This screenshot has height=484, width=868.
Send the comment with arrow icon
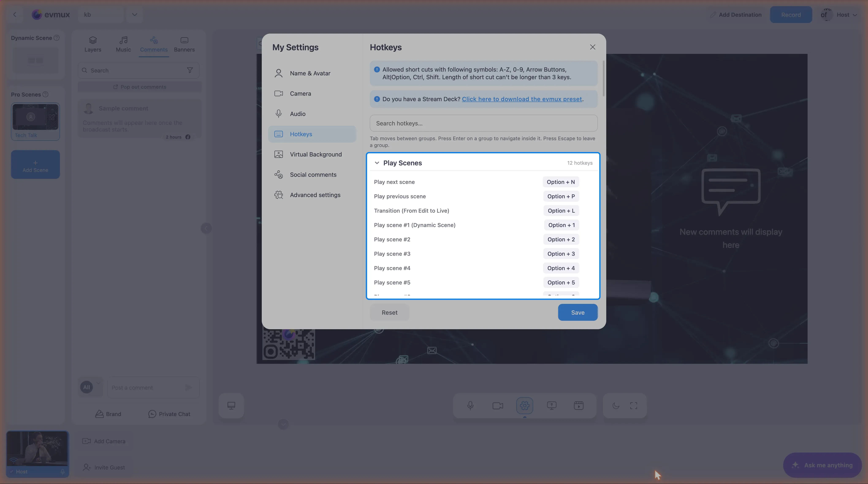[x=189, y=388]
